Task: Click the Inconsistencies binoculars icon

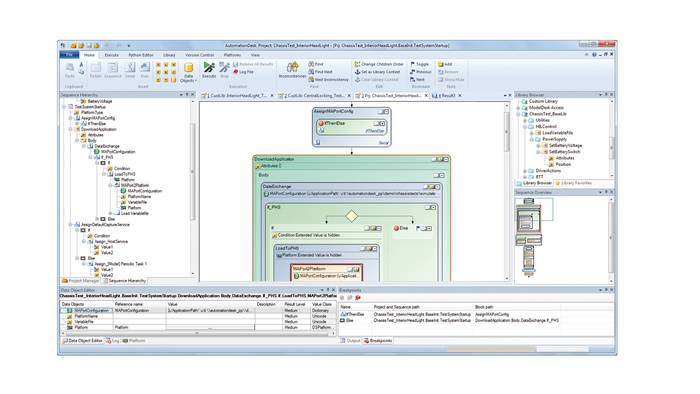Action: [292, 67]
